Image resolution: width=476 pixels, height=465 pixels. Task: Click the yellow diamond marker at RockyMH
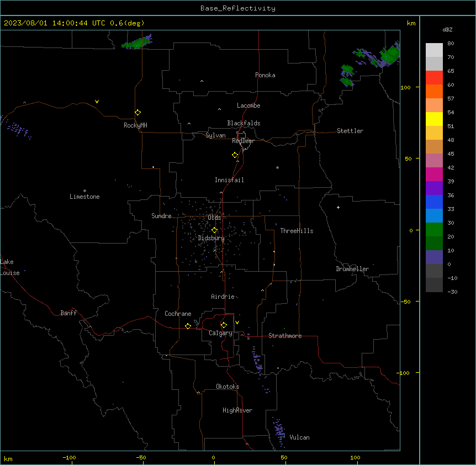(x=137, y=113)
